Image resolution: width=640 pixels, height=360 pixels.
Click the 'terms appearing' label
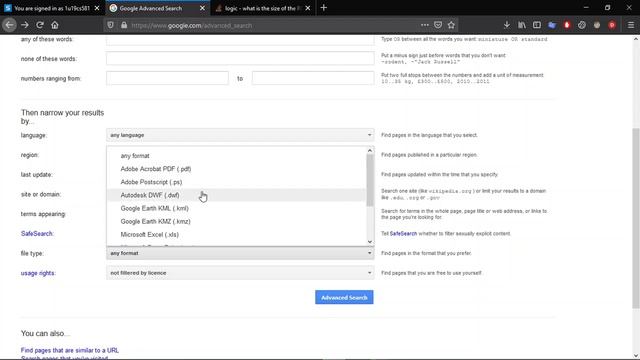[43, 214]
